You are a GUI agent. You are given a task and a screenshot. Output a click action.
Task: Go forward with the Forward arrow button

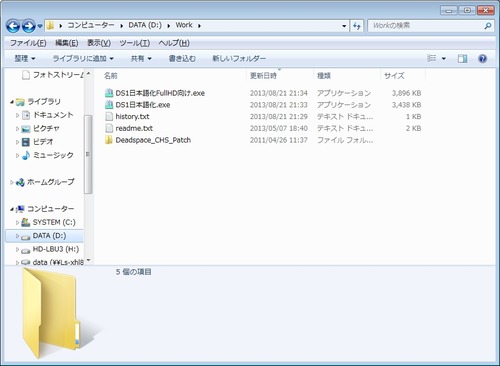click(x=28, y=26)
